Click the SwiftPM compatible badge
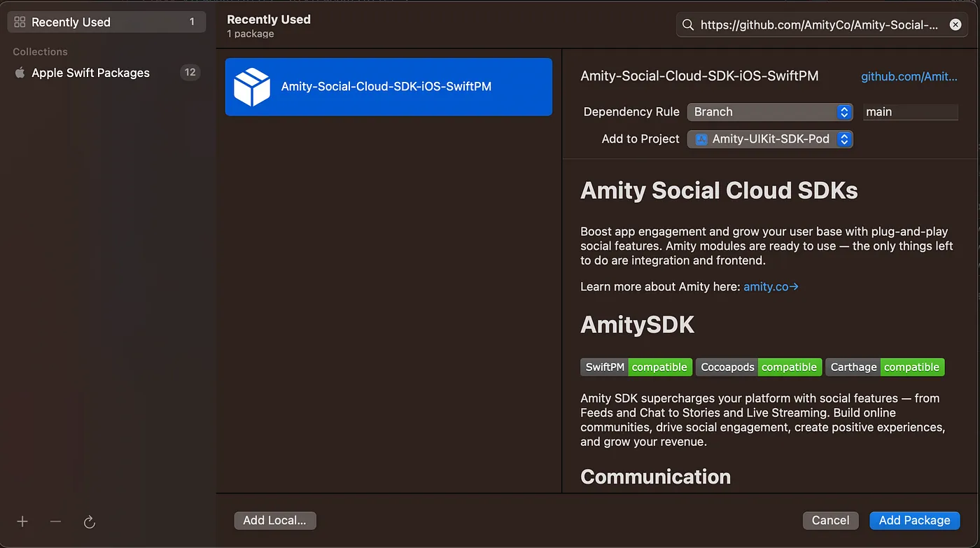This screenshot has height=548, width=980. 636,367
